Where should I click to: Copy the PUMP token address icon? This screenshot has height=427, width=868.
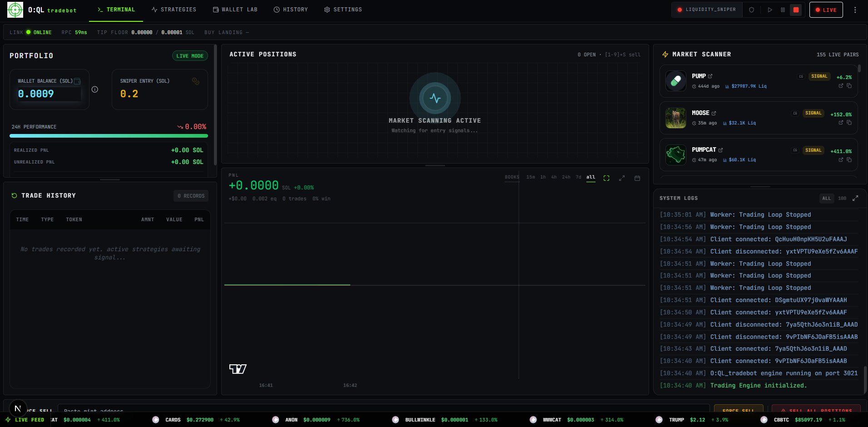849,86
